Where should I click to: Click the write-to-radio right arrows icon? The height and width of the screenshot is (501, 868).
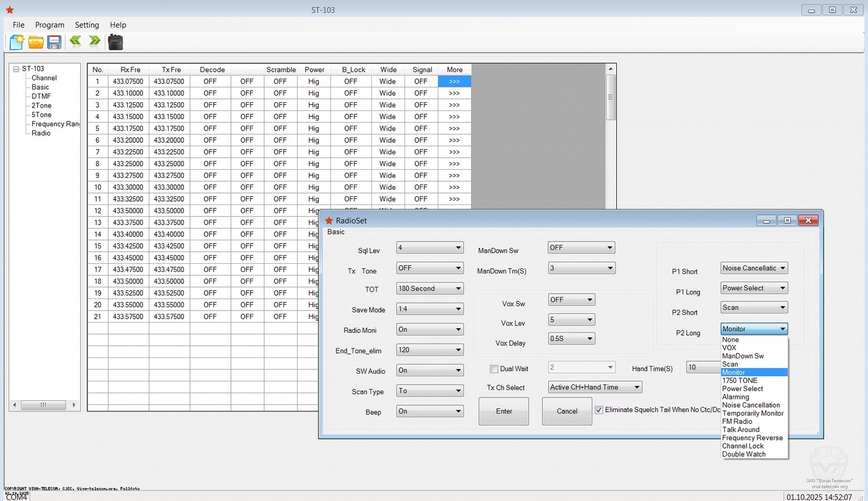click(95, 41)
